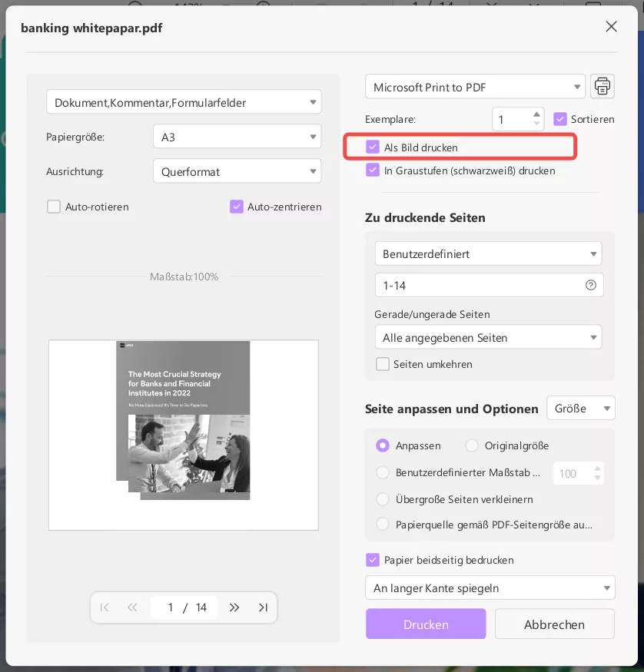This screenshot has width=644, height=672.
Task: Open Ausrichtung Querformat dropdown
Action: (x=237, y=171)
